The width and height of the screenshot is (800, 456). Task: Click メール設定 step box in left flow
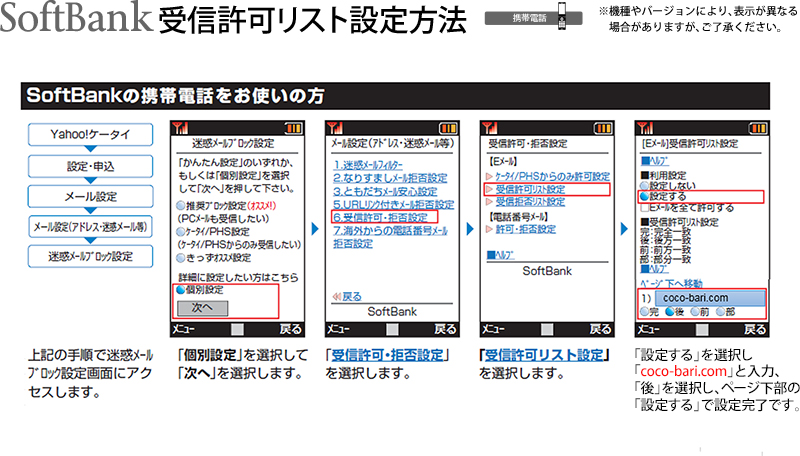tap(90, 196)
